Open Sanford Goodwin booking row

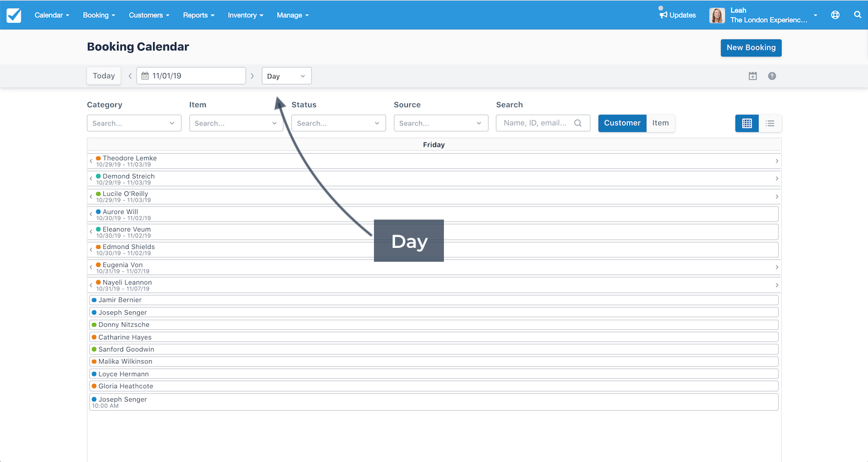pos(434,349)
